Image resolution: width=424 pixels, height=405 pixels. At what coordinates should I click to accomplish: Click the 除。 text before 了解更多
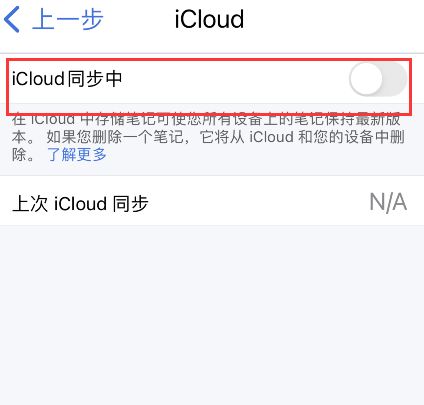23,155
